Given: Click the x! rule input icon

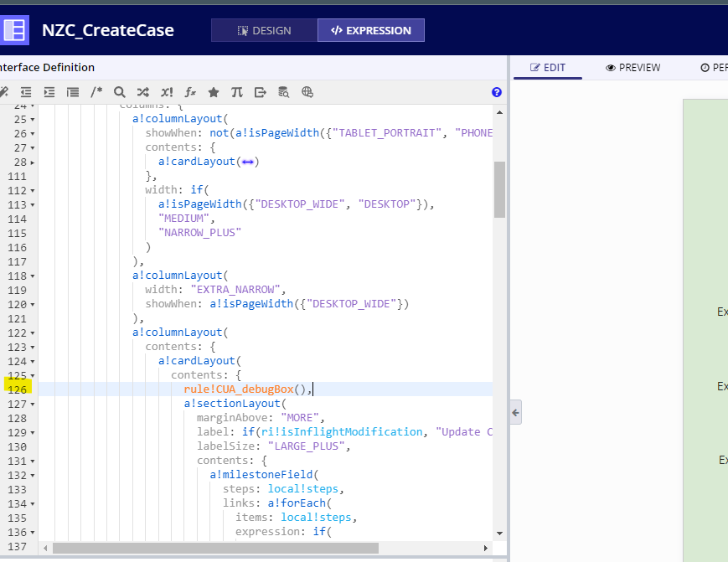Looking at the screenshot, I should tap(167, 92).
